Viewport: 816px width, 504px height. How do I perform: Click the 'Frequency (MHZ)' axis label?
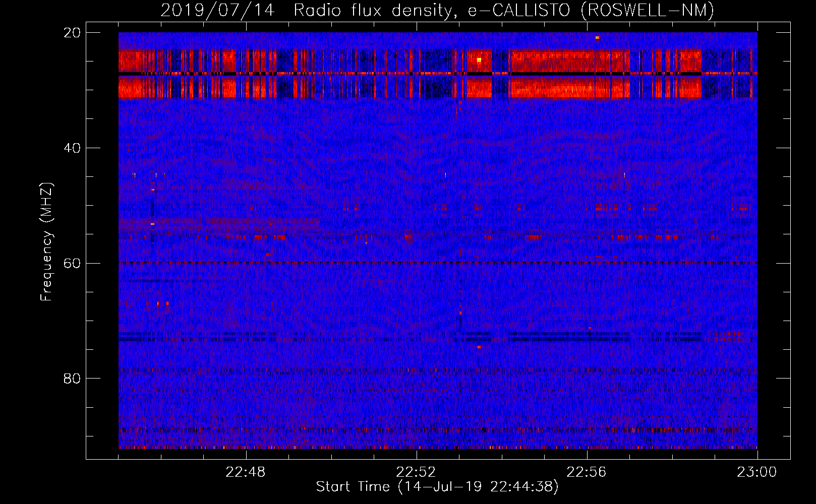pos(46,242)
